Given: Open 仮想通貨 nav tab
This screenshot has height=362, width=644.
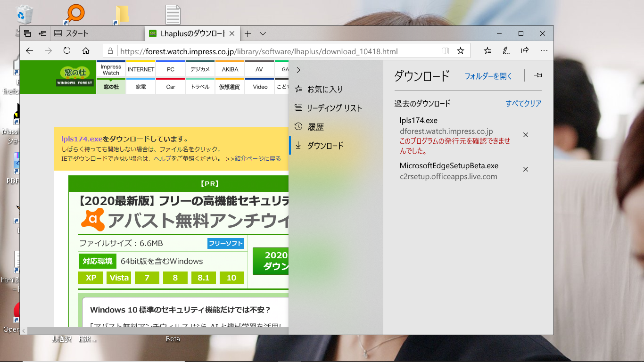Looking at the screenshot, I should point(230,86).
